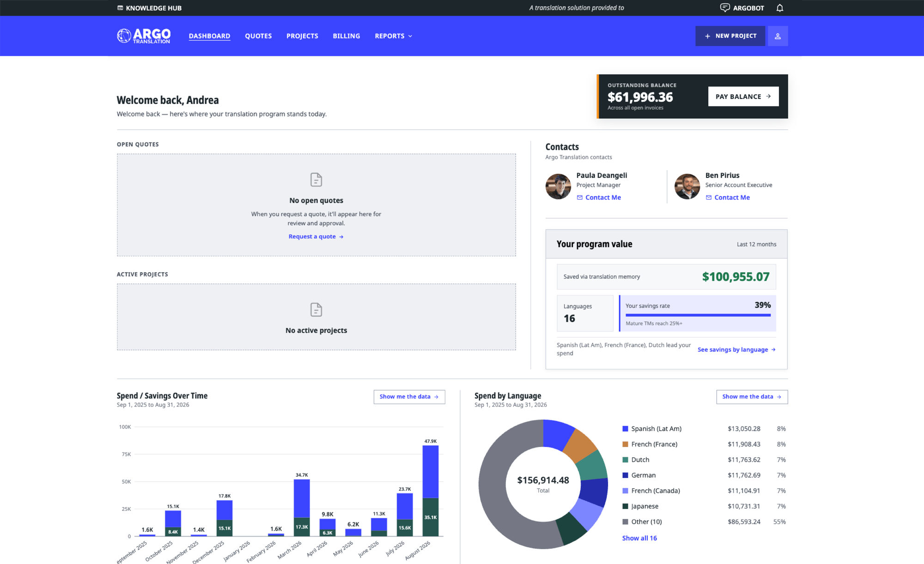The image size is (924, 564).
Task: Click the $100,955.07 saved amount
Action: tap(736, 277)
